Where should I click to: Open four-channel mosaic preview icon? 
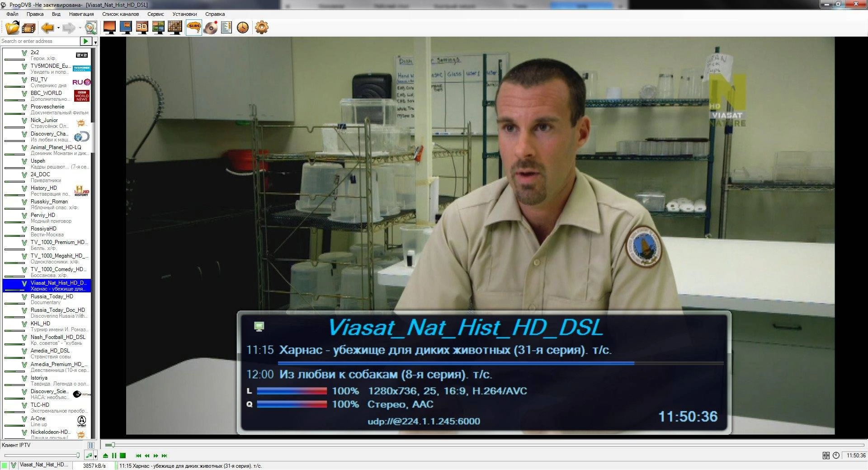pos(158,28)
